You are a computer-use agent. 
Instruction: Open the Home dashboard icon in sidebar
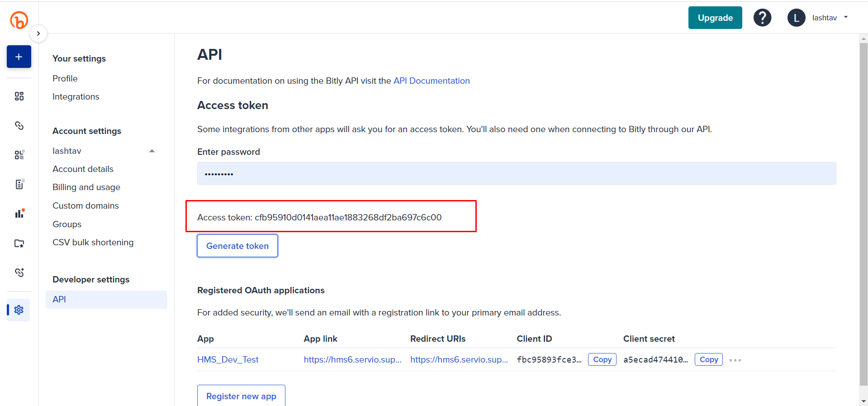tap(19, 96)
